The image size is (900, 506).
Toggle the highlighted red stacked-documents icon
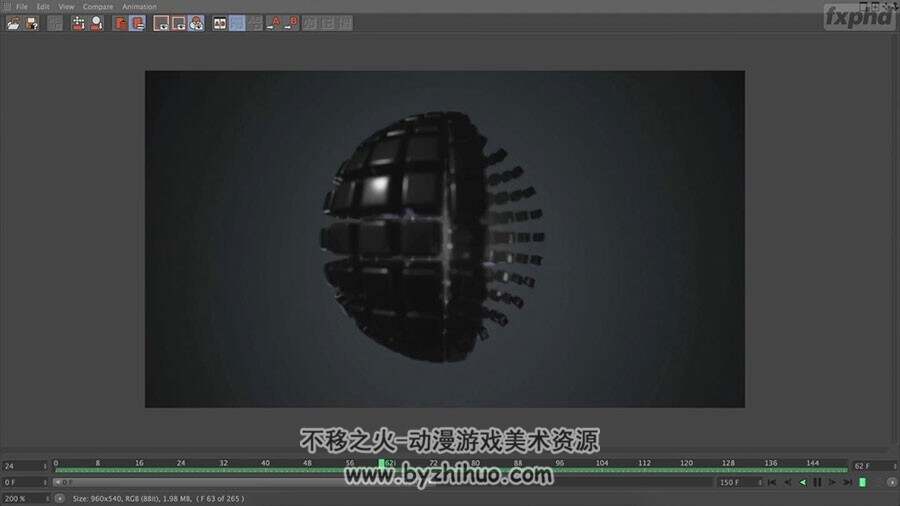tap(138, 23)
